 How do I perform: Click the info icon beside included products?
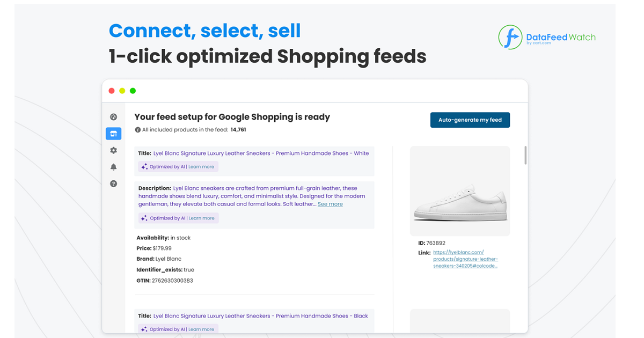[x=138, y=130]
